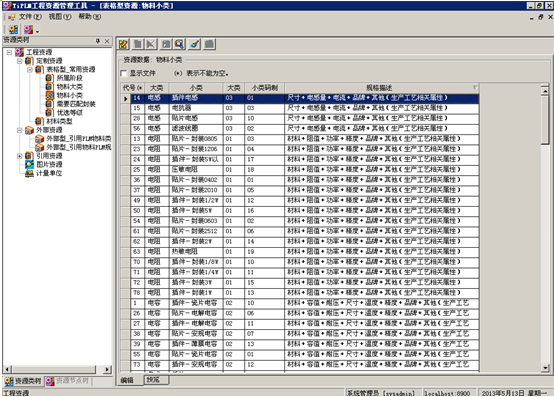554x397 pixels.
Task: Click the tree panel scroll right arrow
Action: pos(107,369)
